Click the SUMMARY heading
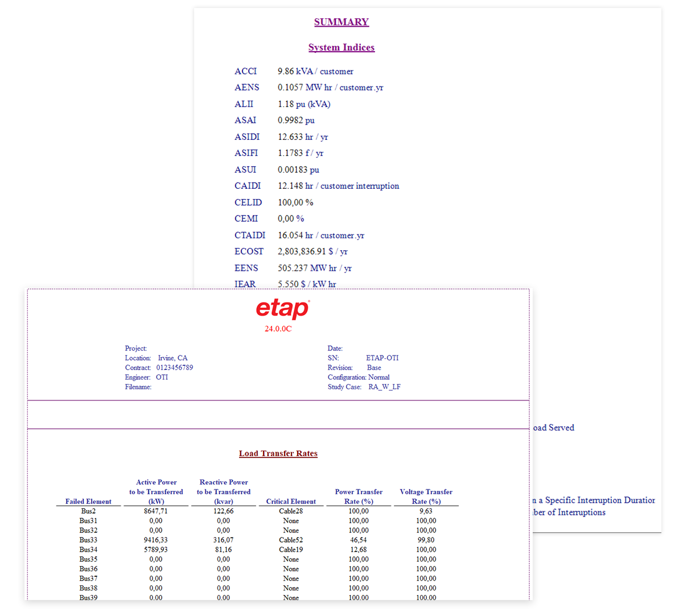This screenshot has width=683, height=616. click(x=341, y=22)
